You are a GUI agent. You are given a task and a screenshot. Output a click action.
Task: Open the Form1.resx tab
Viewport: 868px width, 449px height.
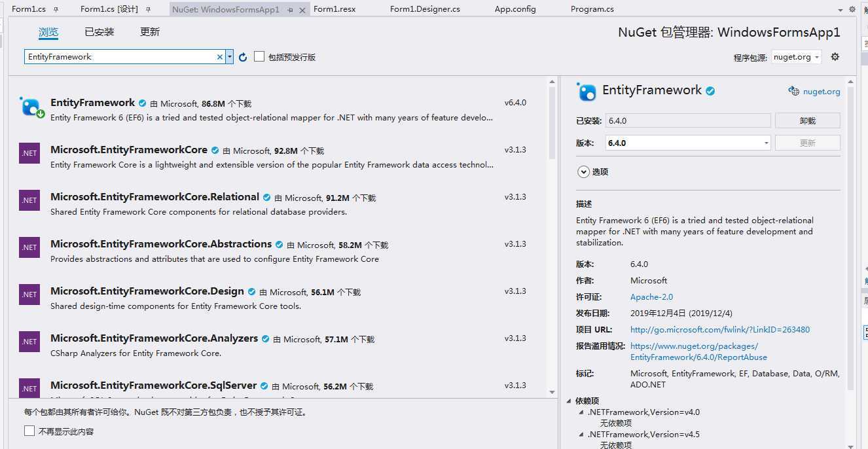335,9
